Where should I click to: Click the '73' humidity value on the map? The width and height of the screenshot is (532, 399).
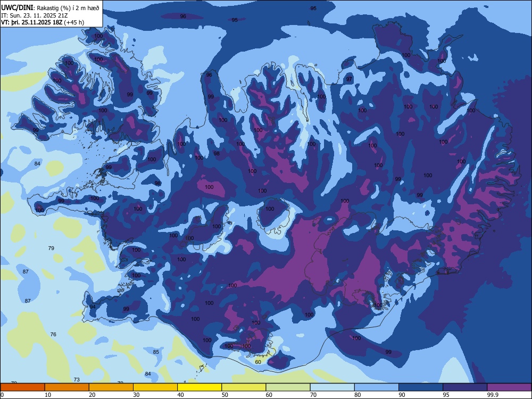77,380
